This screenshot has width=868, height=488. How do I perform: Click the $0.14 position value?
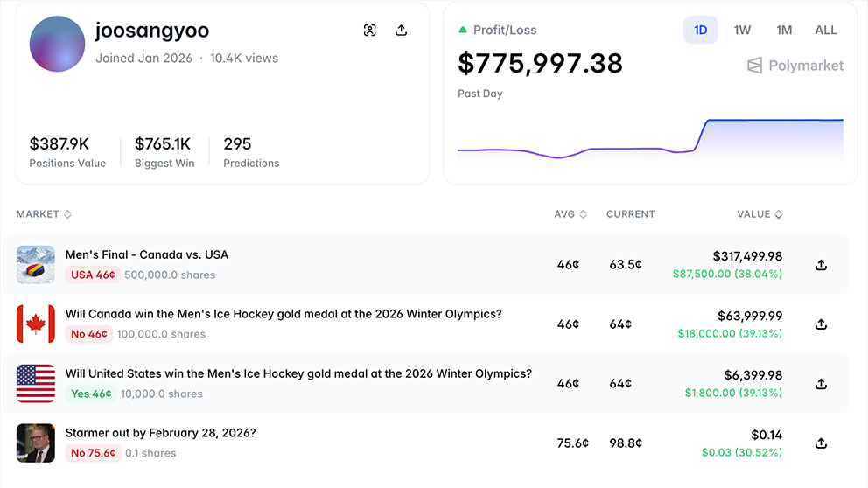point(766,435)
